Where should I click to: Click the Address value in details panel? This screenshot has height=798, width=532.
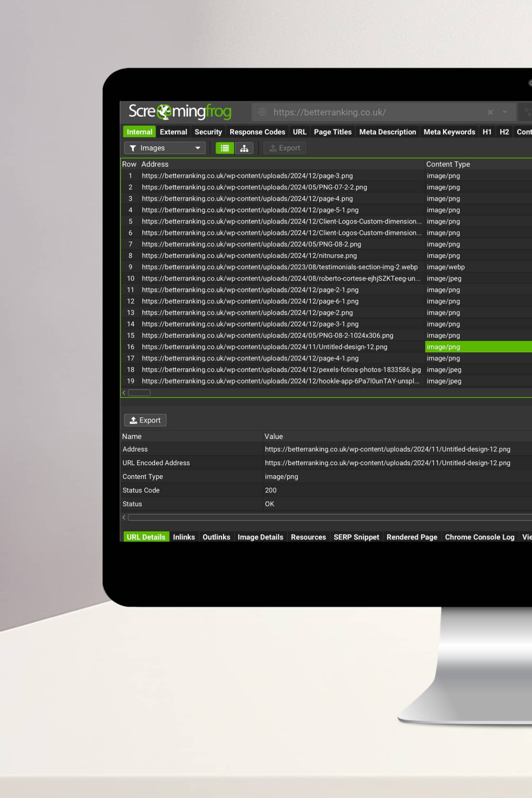(387, 449)
